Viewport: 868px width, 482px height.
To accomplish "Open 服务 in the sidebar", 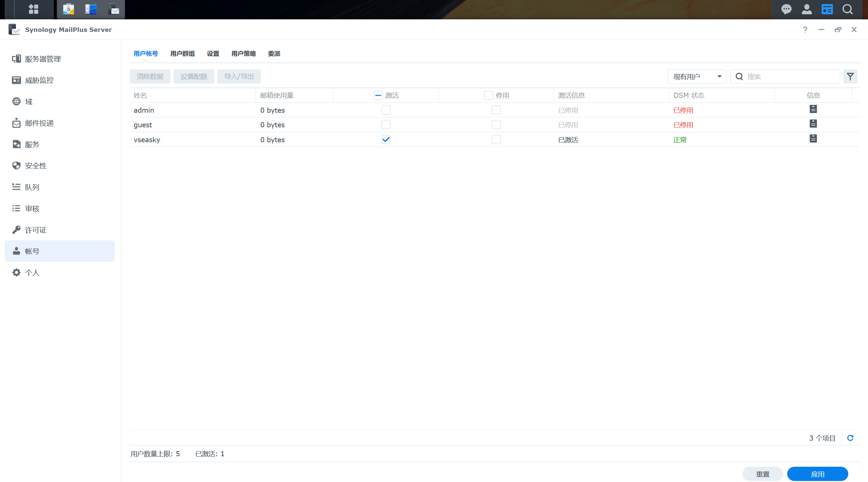I will [x=60, y=144].
